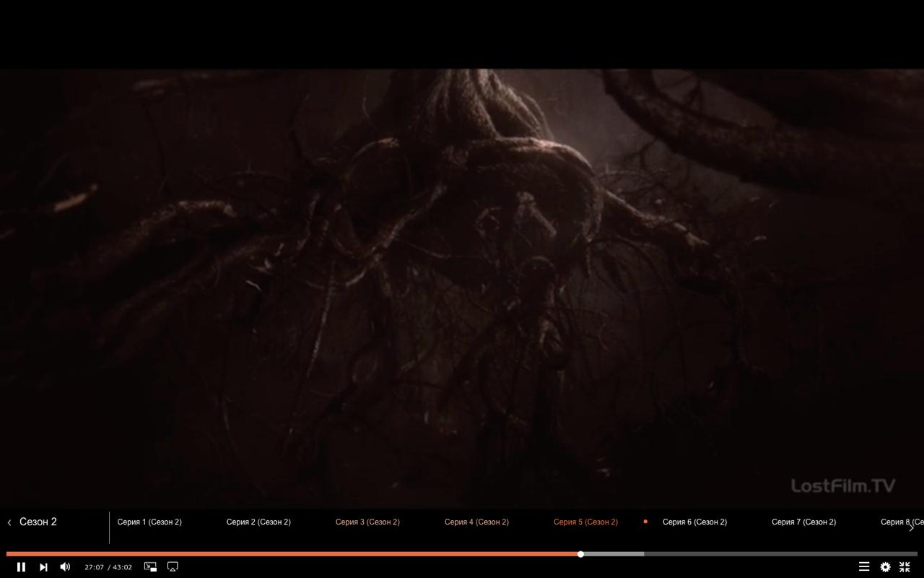Toggle the episode playlist panel

click(x=863, y=567)
